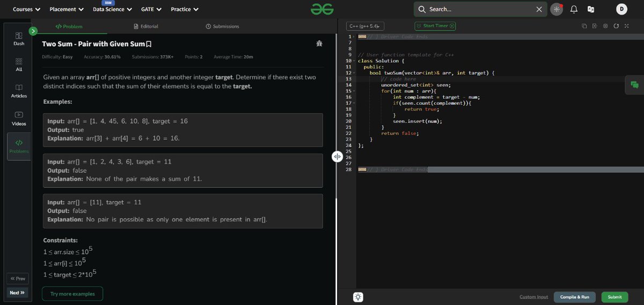Click code line 'return false;'
Viewport: 644px width, 305px height.
[x=399, y=133]
